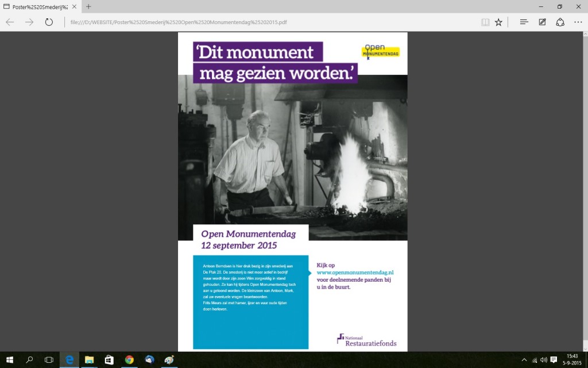Toggle Reading view book icon
The image size is (588, 368).
click(485, 22)
